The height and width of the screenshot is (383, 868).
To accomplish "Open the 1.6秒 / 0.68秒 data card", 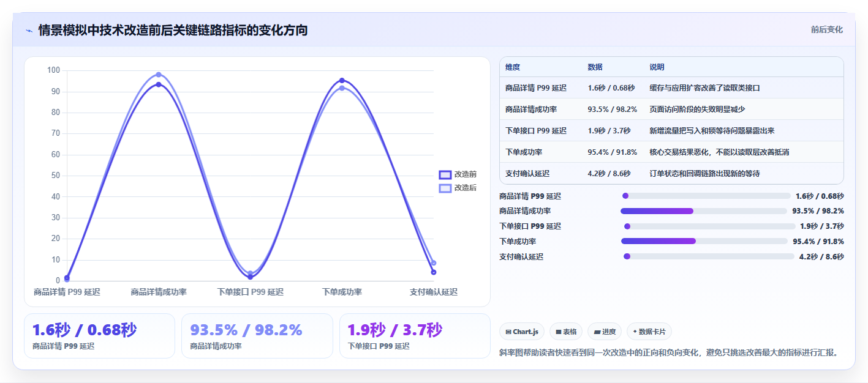I will [99, 336].
